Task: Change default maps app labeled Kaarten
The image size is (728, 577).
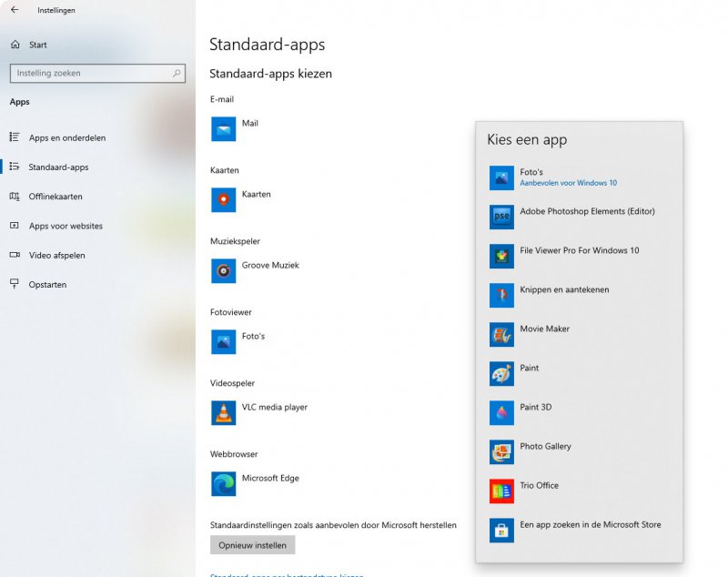Action: 257,195
